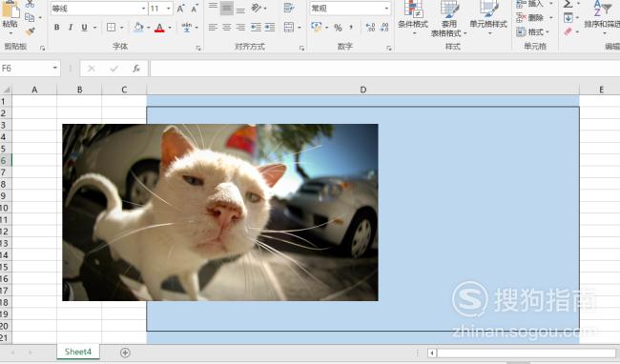
Task: Click the Decrease Decimal icon
Action: [x=384, y=28]
